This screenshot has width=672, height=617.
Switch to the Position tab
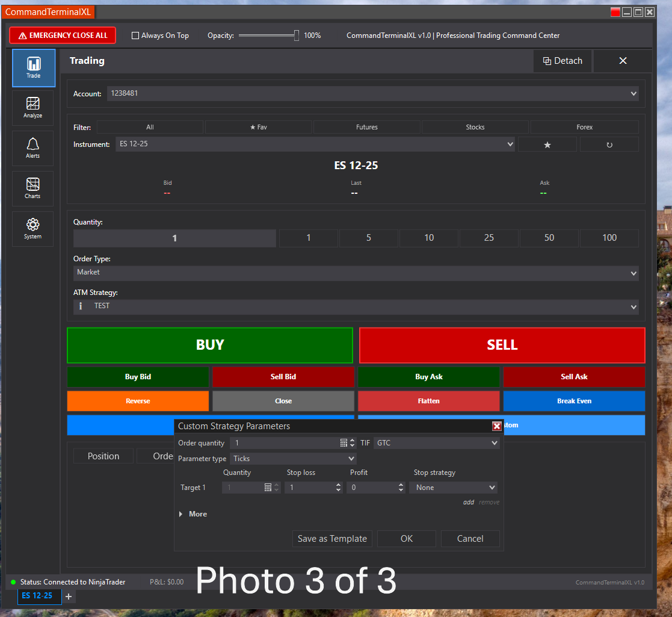click(103, 456)
